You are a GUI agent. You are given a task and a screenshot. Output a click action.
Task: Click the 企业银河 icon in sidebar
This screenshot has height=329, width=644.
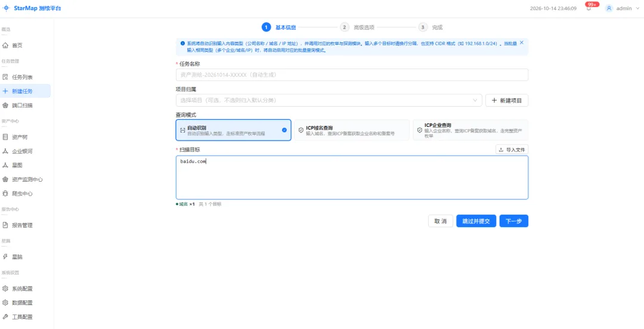pyautogui.click(x=5, y=151)
